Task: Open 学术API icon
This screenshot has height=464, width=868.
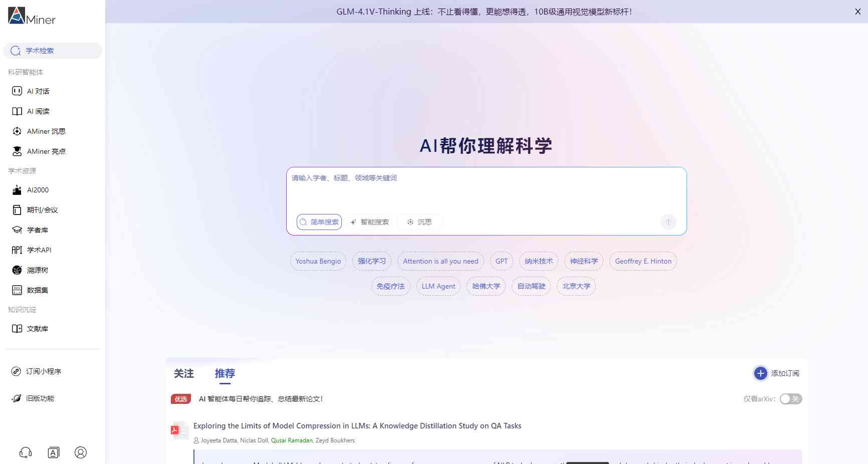Action: tap(17, 250)
